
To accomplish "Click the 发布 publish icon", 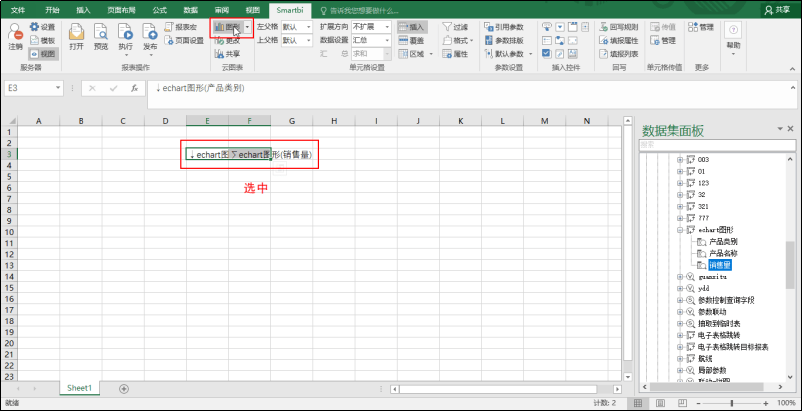I will 150,37.
